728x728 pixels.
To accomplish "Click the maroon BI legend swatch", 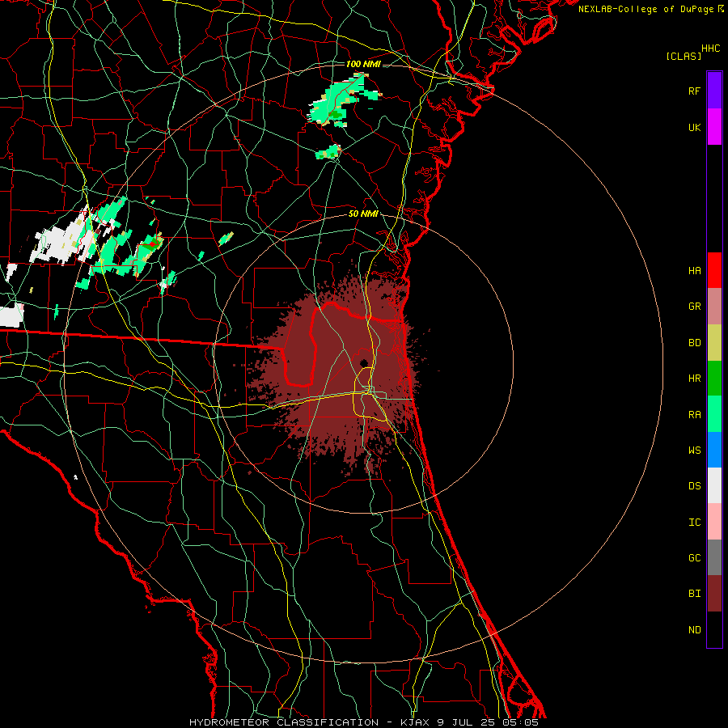I will 714,594.
